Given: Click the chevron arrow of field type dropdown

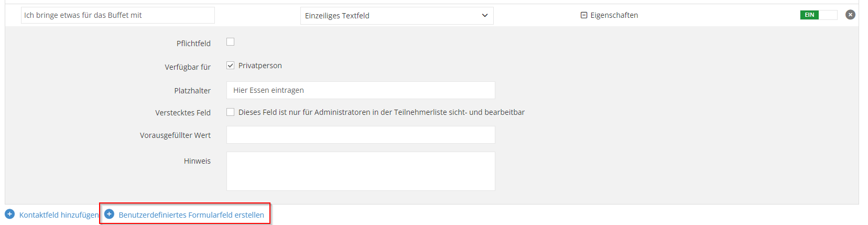Looking at the screenshot, I should (x=485, y=16).
